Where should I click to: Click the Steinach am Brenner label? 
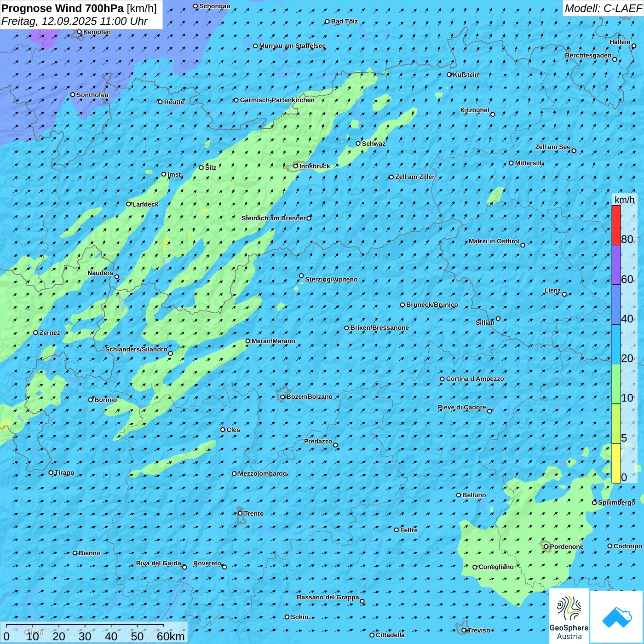274,218
